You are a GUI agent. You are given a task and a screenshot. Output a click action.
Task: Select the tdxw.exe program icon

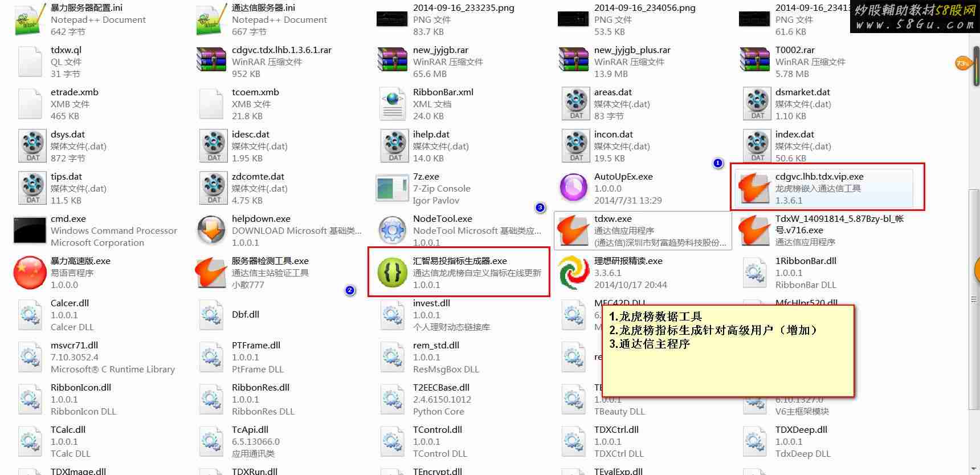574,230
